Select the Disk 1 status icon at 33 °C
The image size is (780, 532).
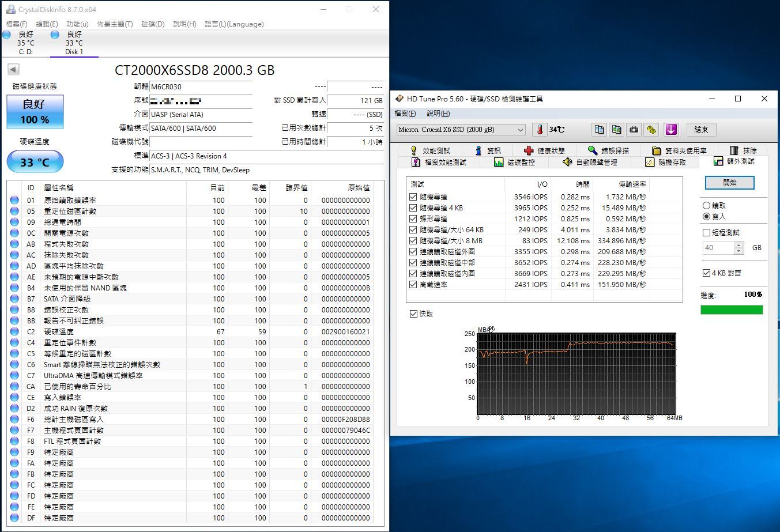(55, 35)
